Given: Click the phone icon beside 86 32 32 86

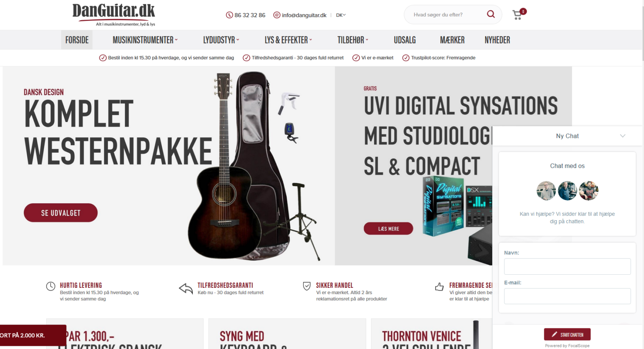Looking at the screenshot, I should pyautogui.click(x=229, y=15).
